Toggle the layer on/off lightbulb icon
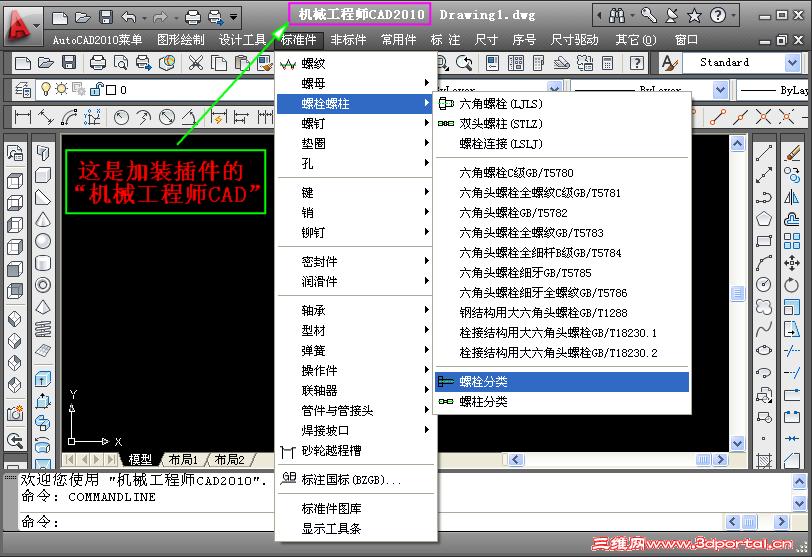 pyautogui.click(x=46, y=90)
